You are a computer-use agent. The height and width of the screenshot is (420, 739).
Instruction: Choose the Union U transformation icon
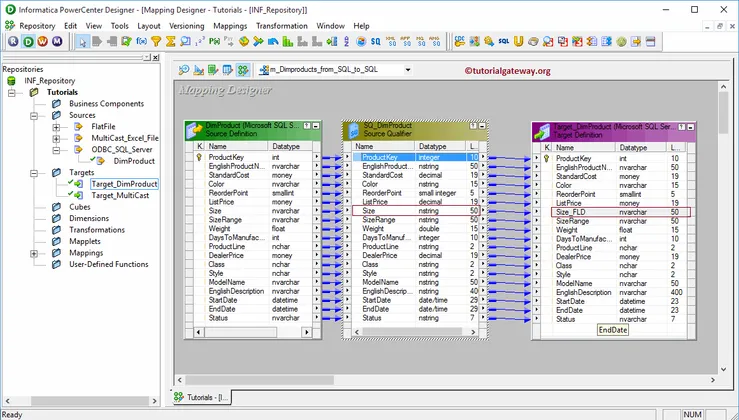pyautogui.click(x=518, y=41)
